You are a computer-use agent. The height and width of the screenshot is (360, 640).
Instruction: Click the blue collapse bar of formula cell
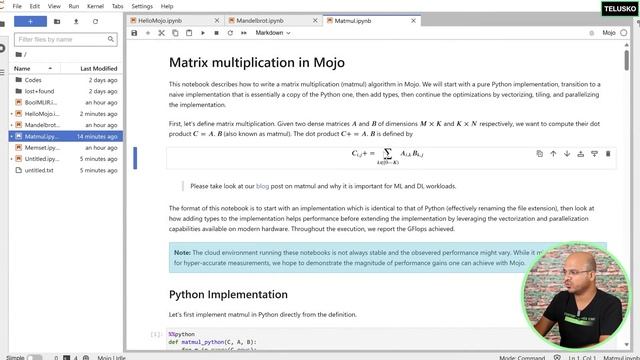135,158
